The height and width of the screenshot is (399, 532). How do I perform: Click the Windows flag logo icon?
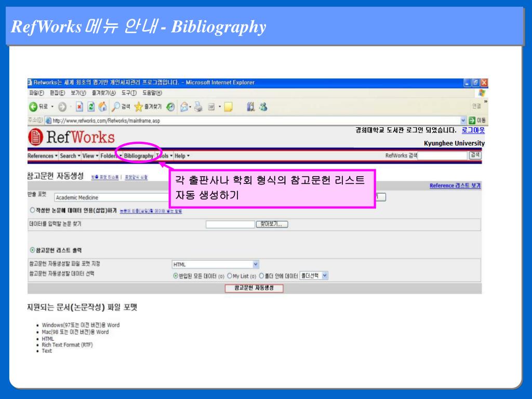pos(482,93)
